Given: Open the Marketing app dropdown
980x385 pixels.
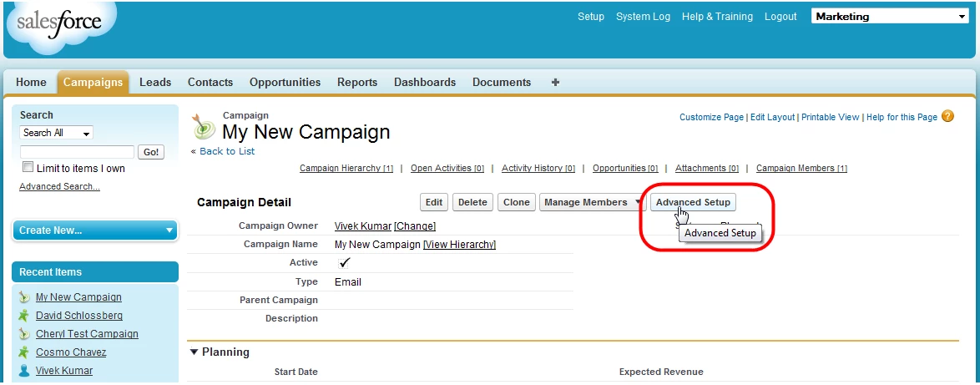Looking at the screenshot, I should [x=890, y=17].
